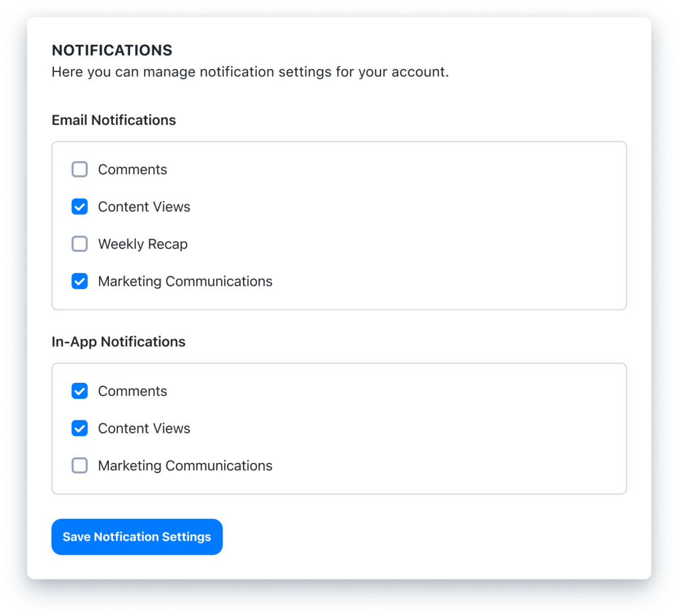The width and height of the screenshot is (681, 616).
Task: Select the Weekly Recap text label
Action: (x=142, y=244)
